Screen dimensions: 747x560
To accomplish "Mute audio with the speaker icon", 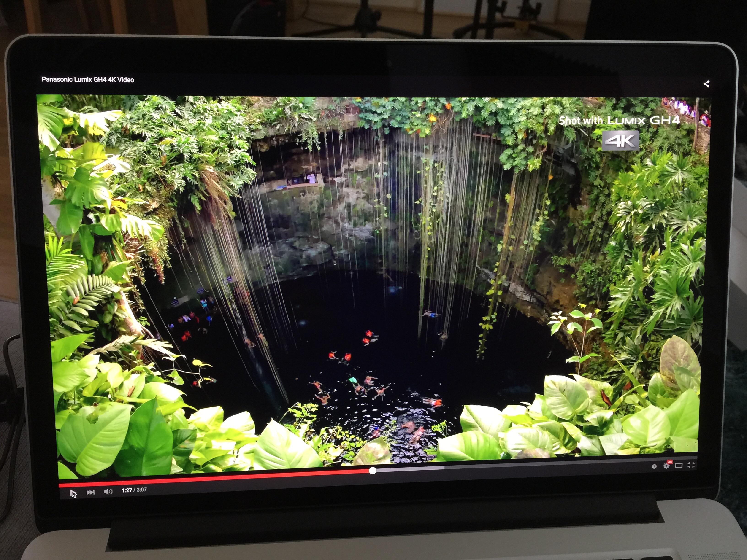I will point(108,491).
